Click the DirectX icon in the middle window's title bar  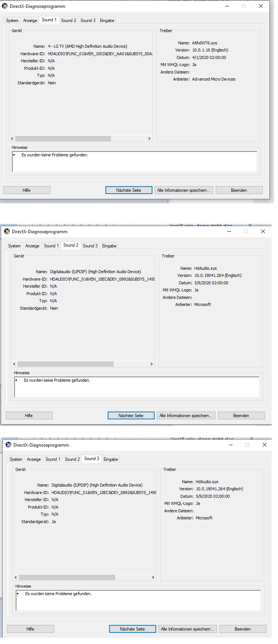point(7,232)
